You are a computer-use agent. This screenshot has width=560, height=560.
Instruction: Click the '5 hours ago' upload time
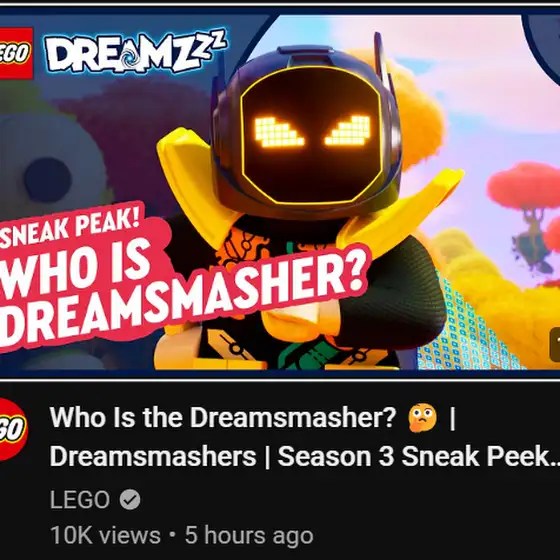[249, 535]
